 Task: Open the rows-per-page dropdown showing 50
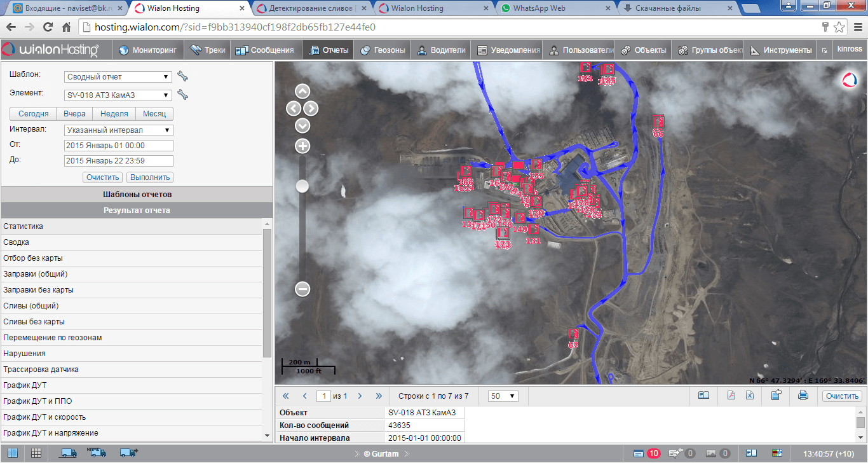(503, 396)
